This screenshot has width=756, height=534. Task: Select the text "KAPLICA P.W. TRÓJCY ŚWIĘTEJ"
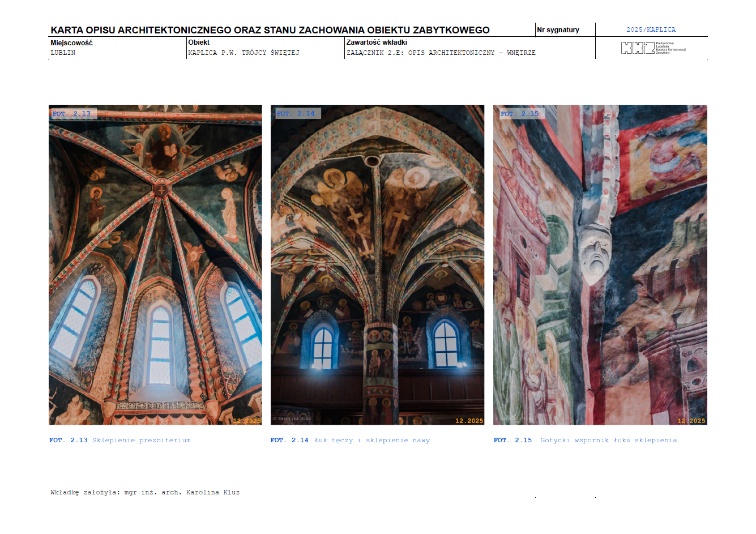click(244, 53)
